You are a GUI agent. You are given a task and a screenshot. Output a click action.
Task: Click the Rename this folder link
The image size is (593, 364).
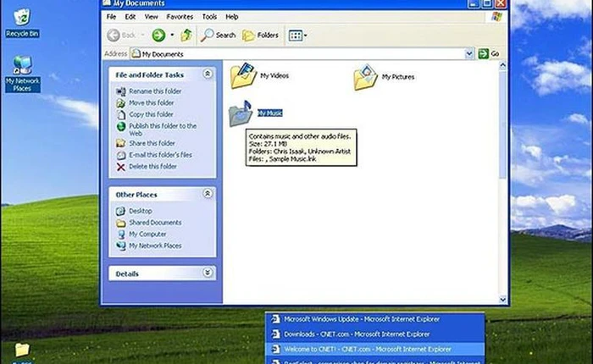(x=155, y=91)
